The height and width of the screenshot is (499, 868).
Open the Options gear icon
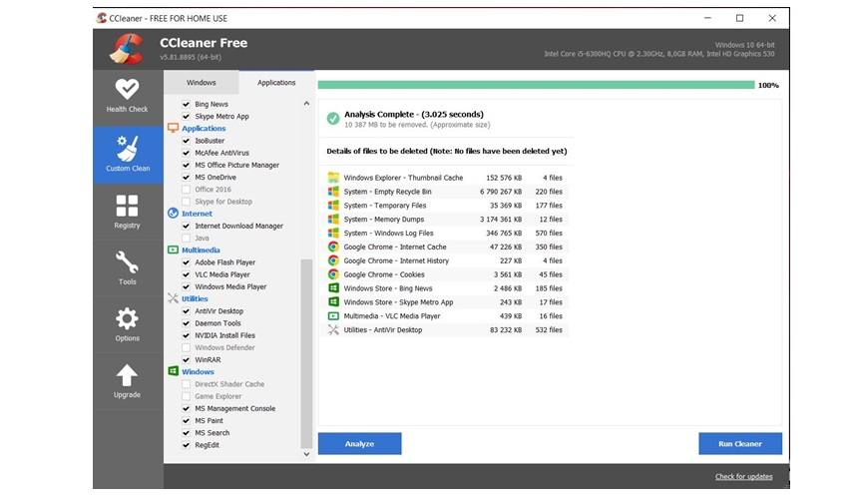[x=128, y=318]
